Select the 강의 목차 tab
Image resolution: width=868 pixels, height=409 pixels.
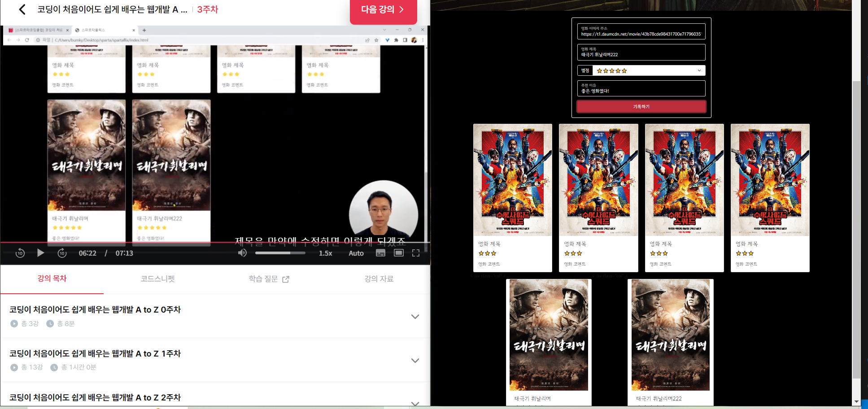(x=52, y=278)
